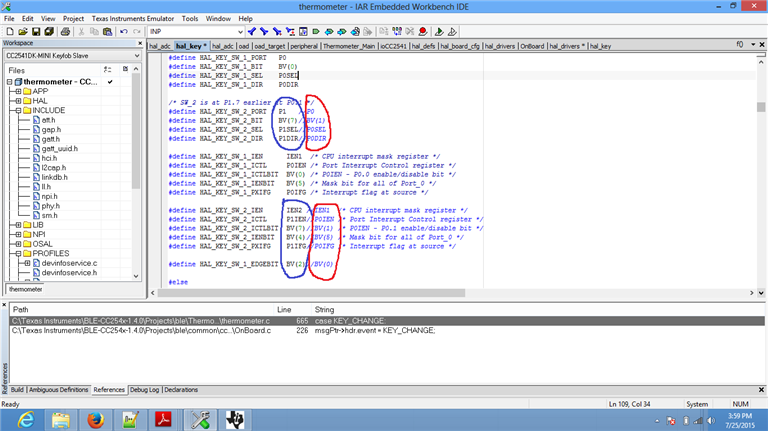Click the Navigate Backward icon
Screen dimensions: 768x431
(355, 32)
